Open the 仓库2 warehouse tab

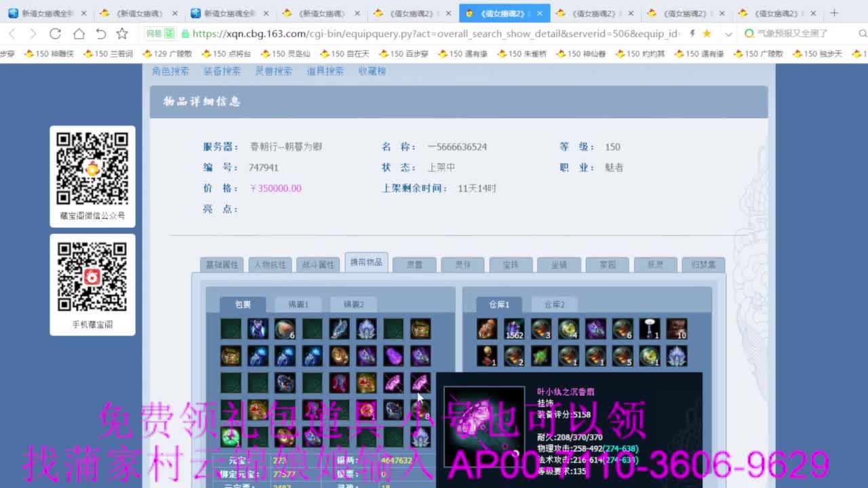click(x=553, y=304)
